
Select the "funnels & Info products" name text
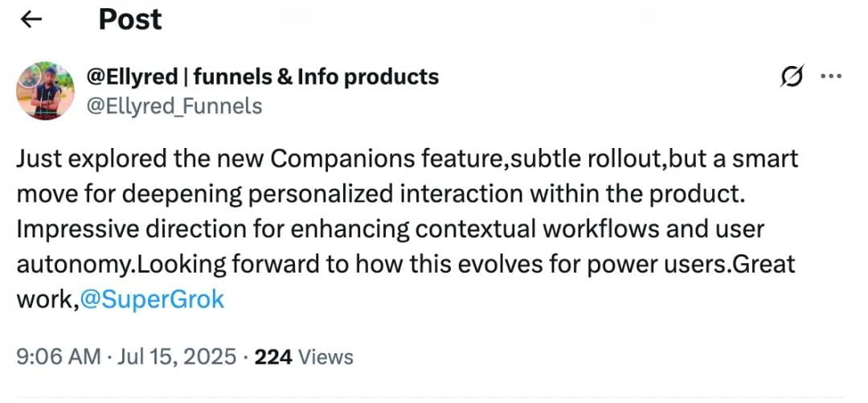pyautogui.click(x=317, y=76)
